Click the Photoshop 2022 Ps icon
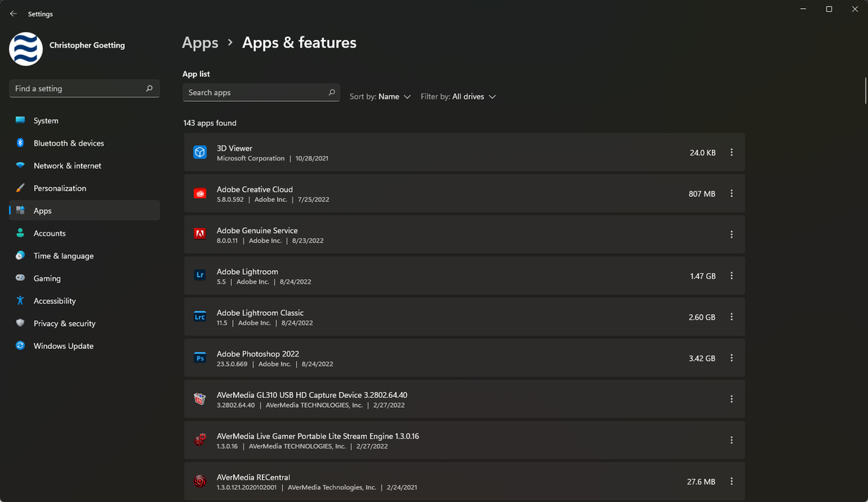This screenshot has height=502, width=868. click(x=200, y=358)
